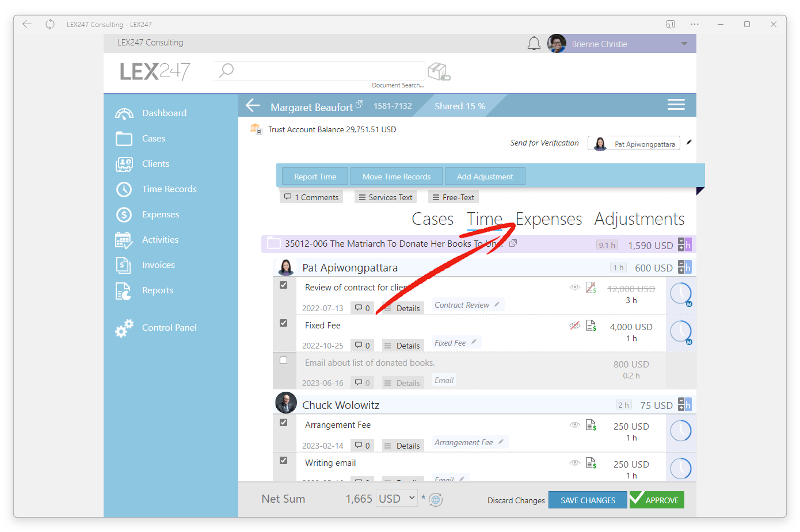Open the Expenses sidebar item

(161, 215)
